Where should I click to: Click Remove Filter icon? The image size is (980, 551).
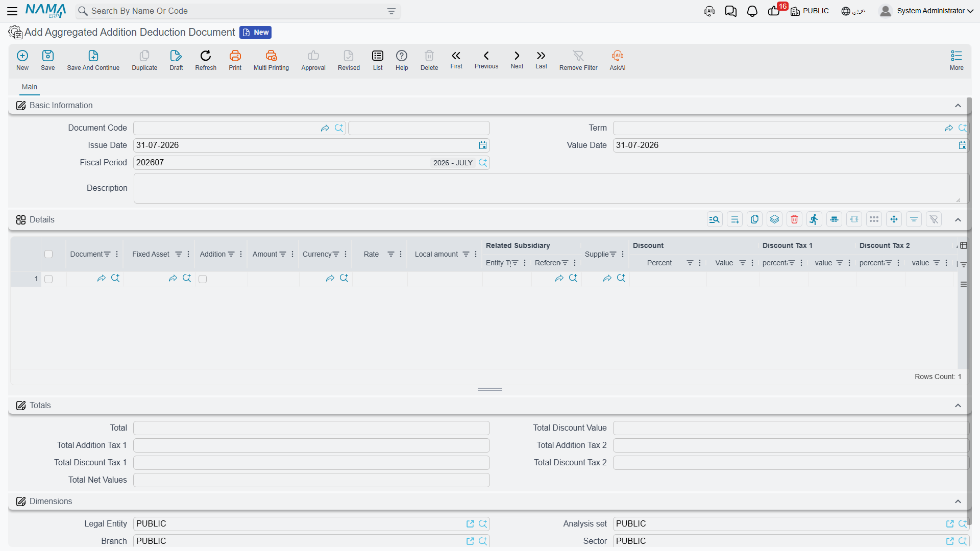pyautogui.click(x=578, y=60)
